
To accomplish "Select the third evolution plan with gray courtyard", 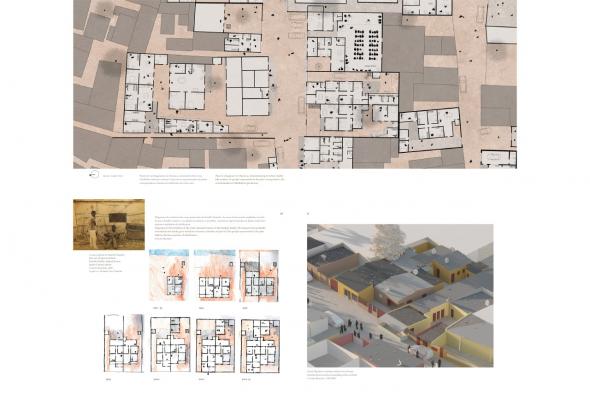I will pos(259,276).
